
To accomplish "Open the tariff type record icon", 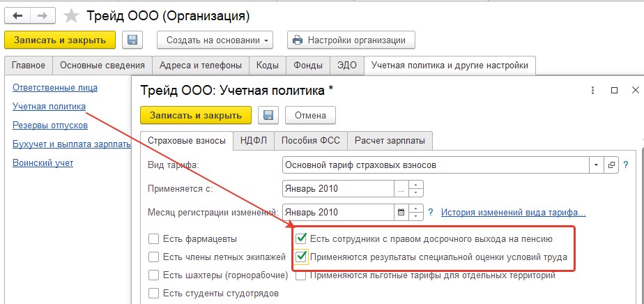I will (611, 165).
